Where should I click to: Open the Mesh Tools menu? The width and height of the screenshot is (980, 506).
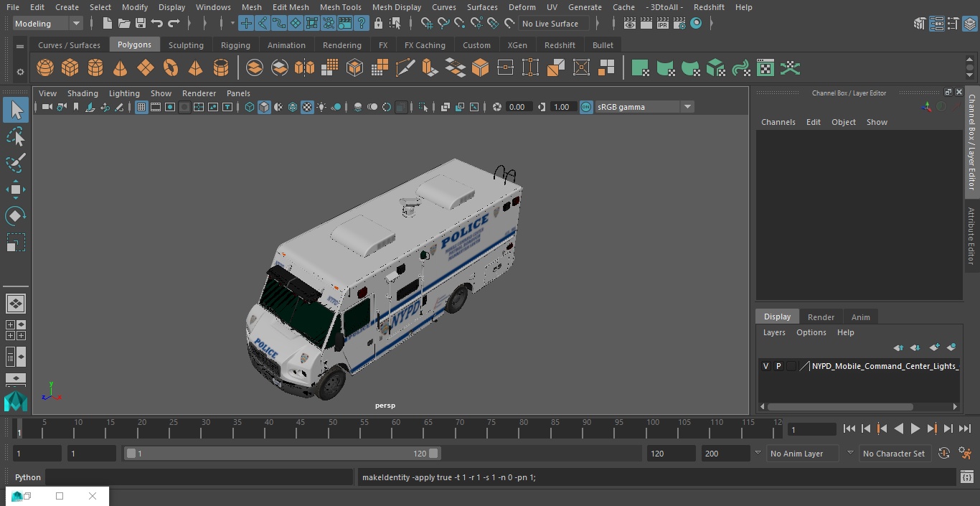tap(340, 7)
